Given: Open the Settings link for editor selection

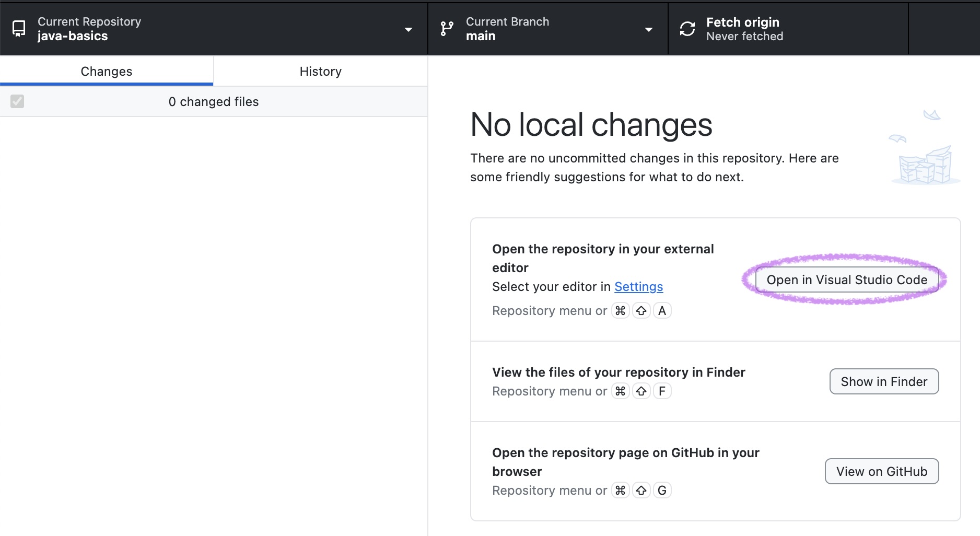Looking at the screenshot, I should 638,287.
